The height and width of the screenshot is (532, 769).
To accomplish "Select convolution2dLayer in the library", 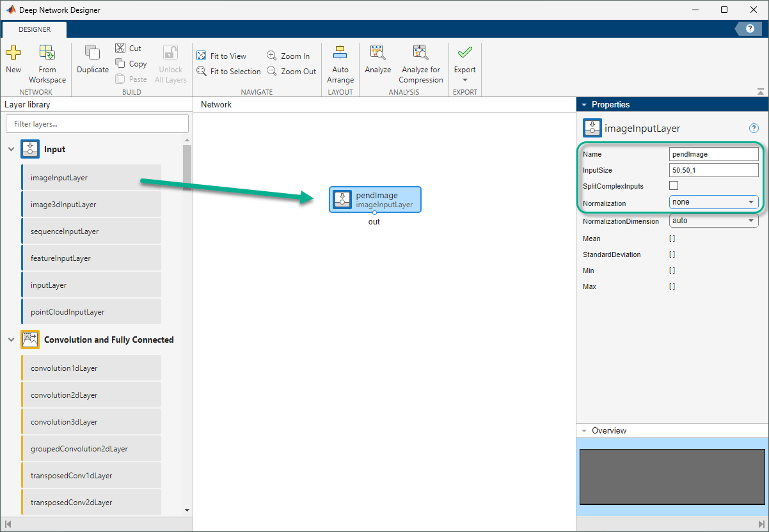I will (91, 395).
